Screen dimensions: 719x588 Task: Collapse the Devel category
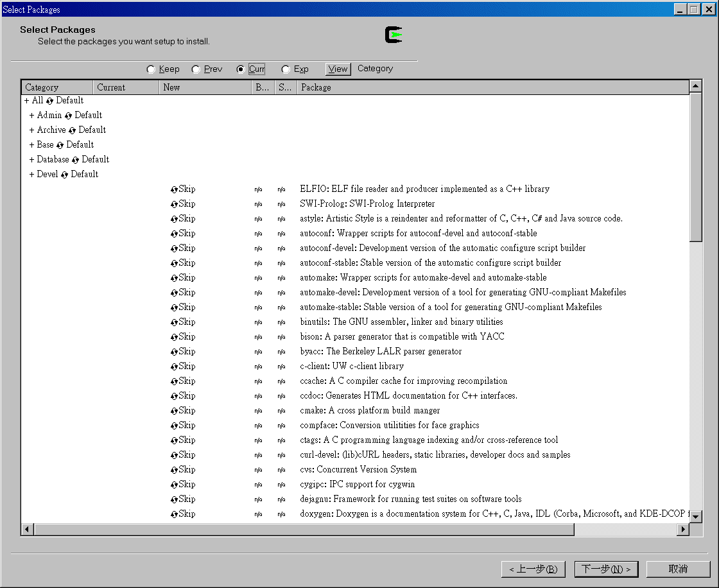(31, 175)
